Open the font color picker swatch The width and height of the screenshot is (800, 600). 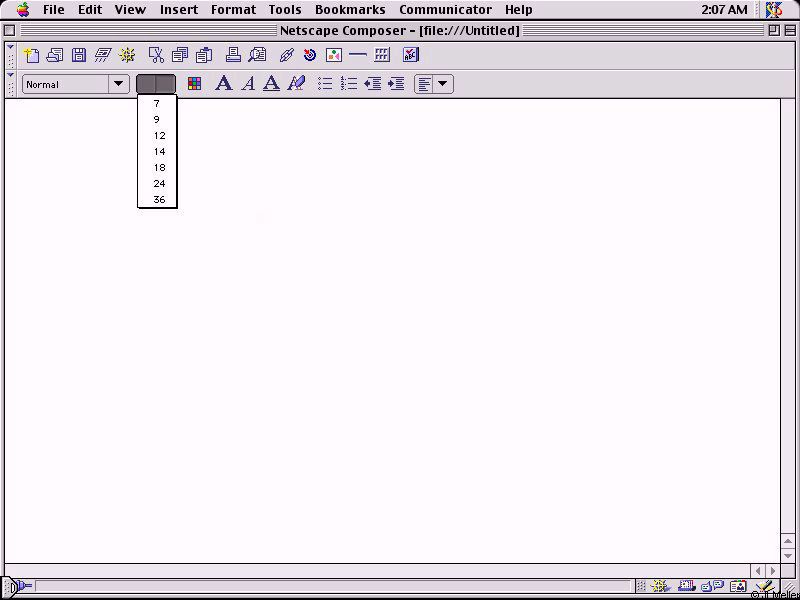194,84
